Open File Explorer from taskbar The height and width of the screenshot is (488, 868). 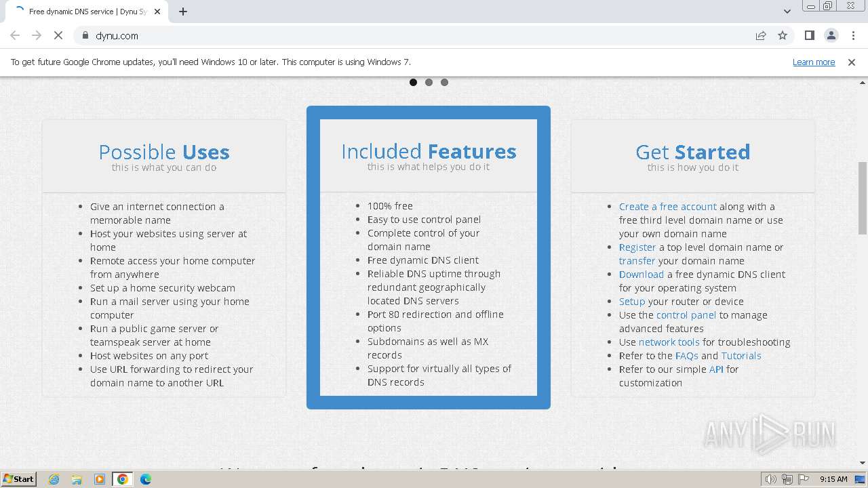77,479
